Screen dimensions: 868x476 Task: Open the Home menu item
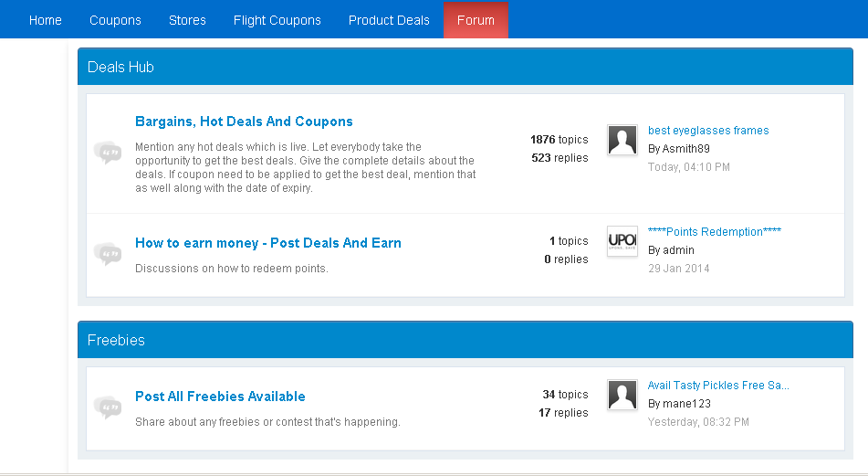46,20
